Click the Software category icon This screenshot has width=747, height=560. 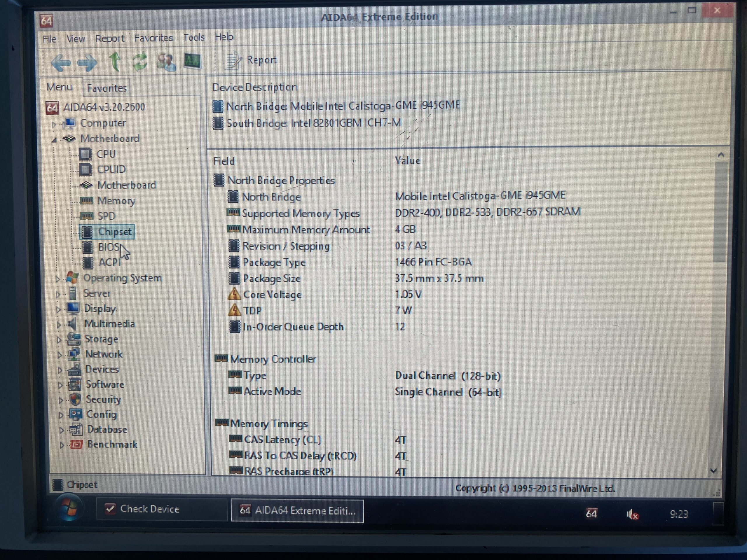tap(75, 384)
